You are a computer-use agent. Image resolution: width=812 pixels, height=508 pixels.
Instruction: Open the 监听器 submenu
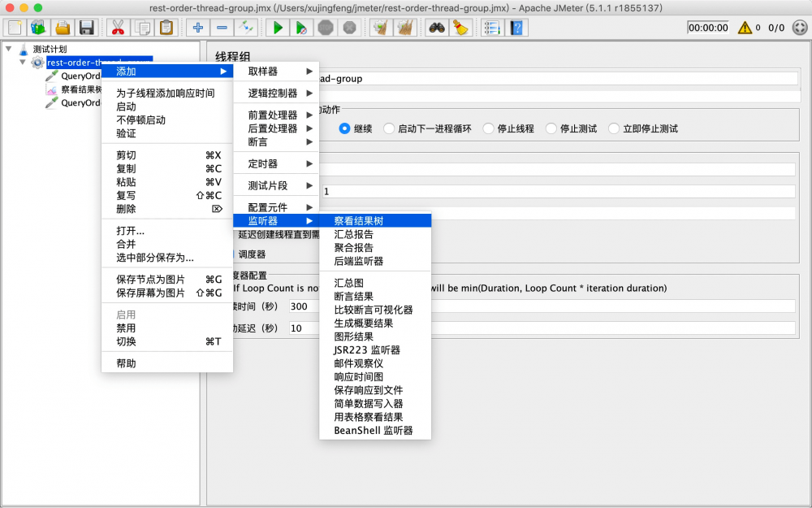(268, 220)
